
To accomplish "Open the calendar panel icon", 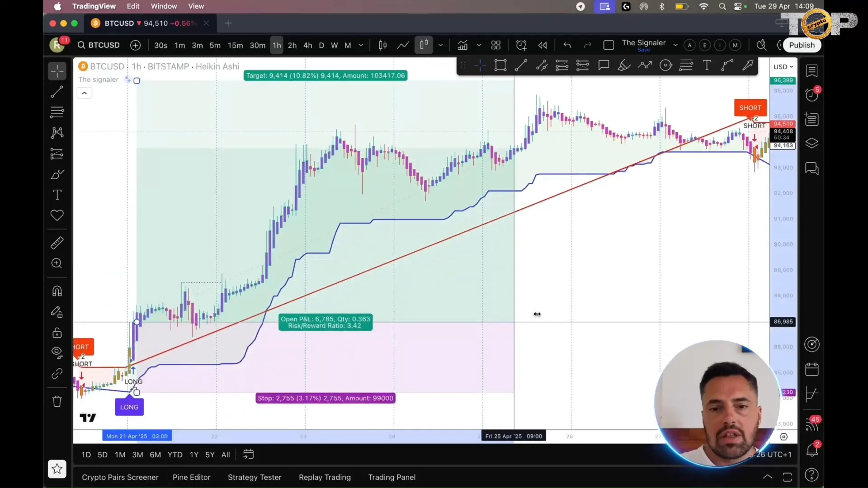I will click(x=812, y=370).
